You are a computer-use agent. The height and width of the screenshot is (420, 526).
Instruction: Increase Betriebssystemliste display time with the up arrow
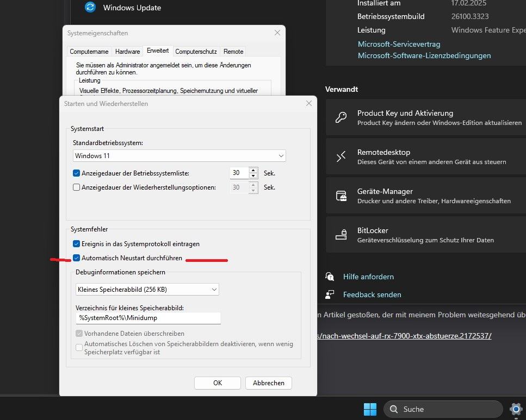253,170
